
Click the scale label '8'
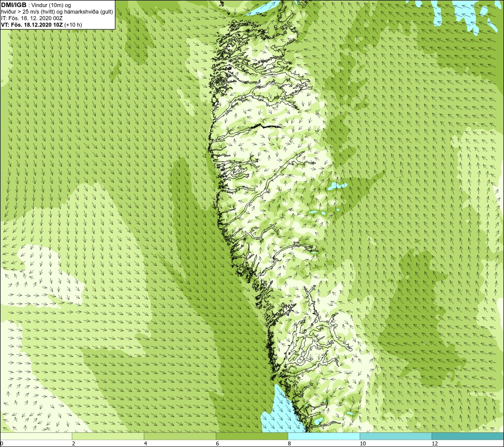click(290, 443)
